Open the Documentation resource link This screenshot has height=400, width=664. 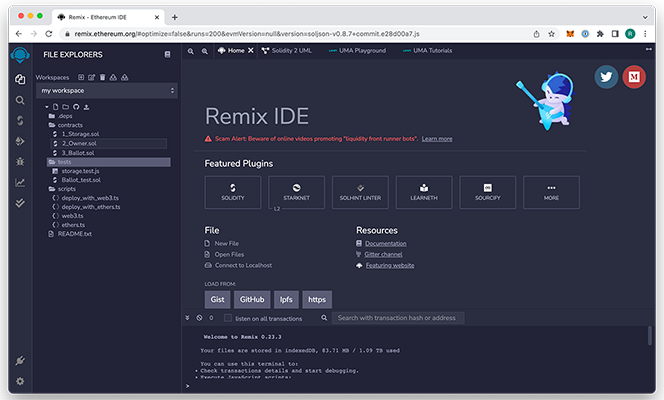(386, 243)
